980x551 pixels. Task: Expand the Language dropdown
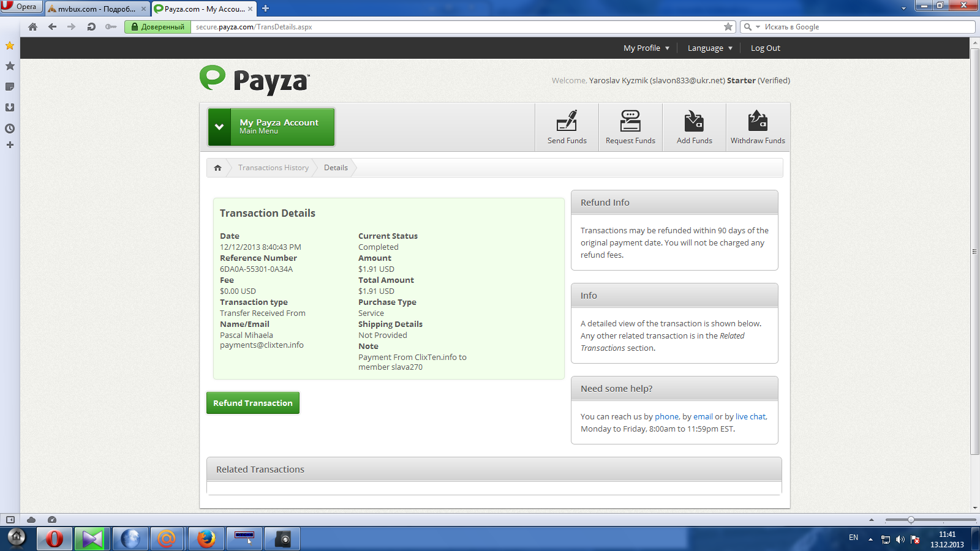click(710, 48)
